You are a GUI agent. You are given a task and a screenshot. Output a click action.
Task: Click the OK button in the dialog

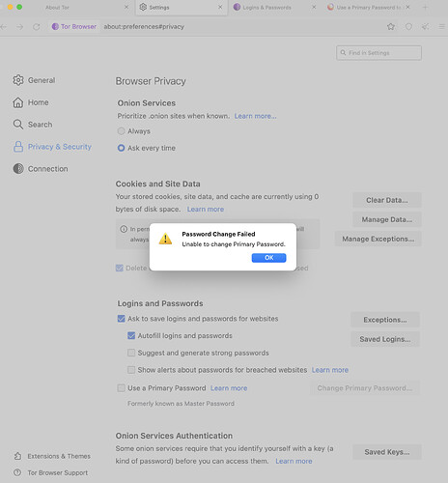268,258
